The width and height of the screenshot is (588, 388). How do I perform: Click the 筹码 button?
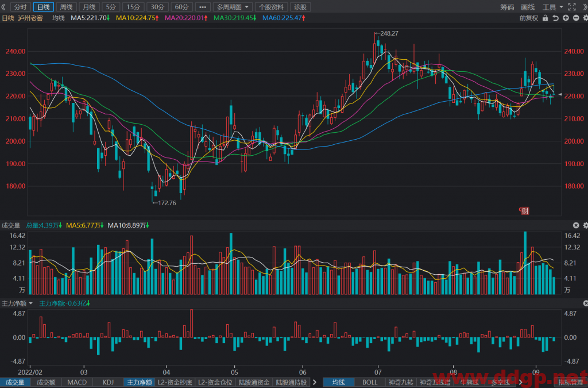point(507,7)
